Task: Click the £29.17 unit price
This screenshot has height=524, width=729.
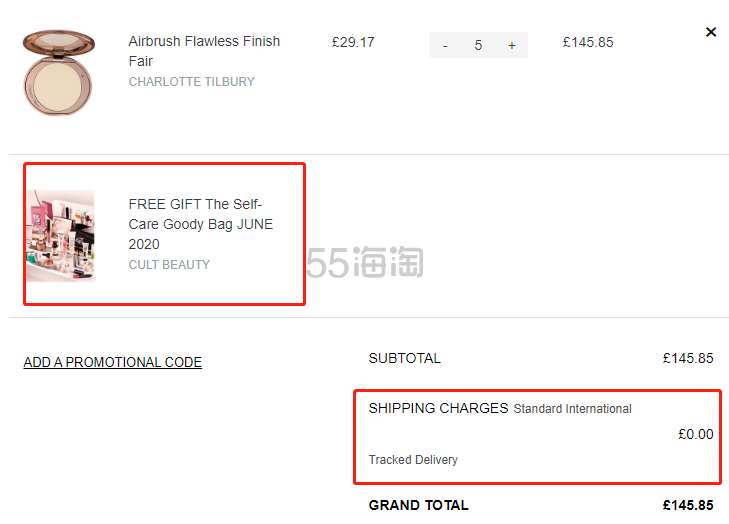Action: 353,42
